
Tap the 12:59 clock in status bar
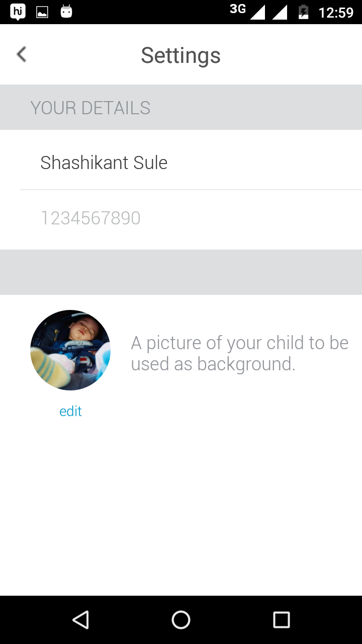pyautogui.click(x=336, y=12)
